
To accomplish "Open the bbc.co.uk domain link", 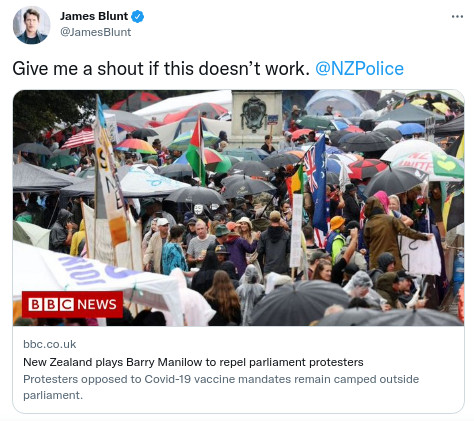I will tap(50, 344).
